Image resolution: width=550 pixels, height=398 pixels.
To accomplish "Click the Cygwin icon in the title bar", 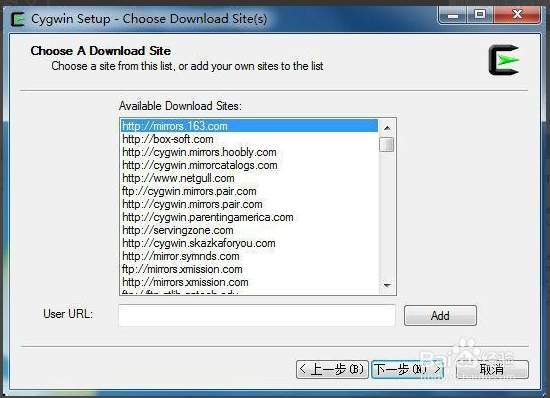I will [18, 19].
